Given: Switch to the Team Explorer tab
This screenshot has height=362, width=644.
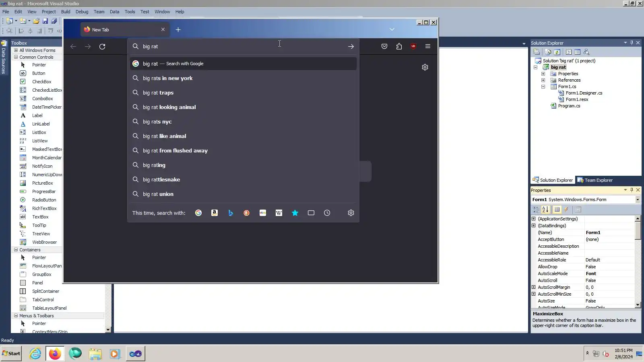Looking at the screenshot, I should click(x=595, y=180).
